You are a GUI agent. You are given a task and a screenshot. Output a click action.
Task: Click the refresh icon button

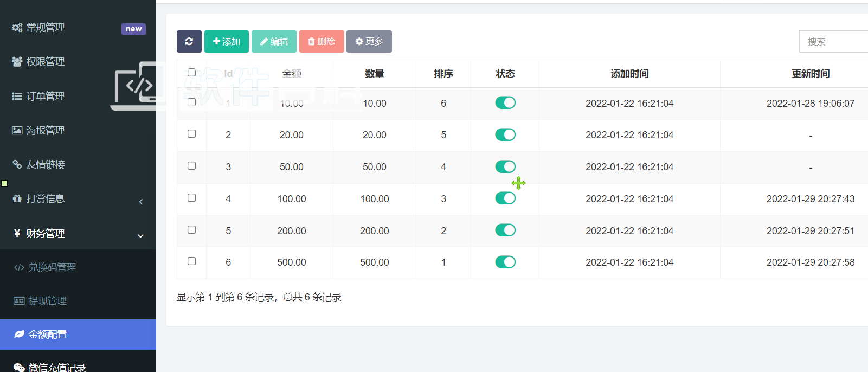pos(189,41)
